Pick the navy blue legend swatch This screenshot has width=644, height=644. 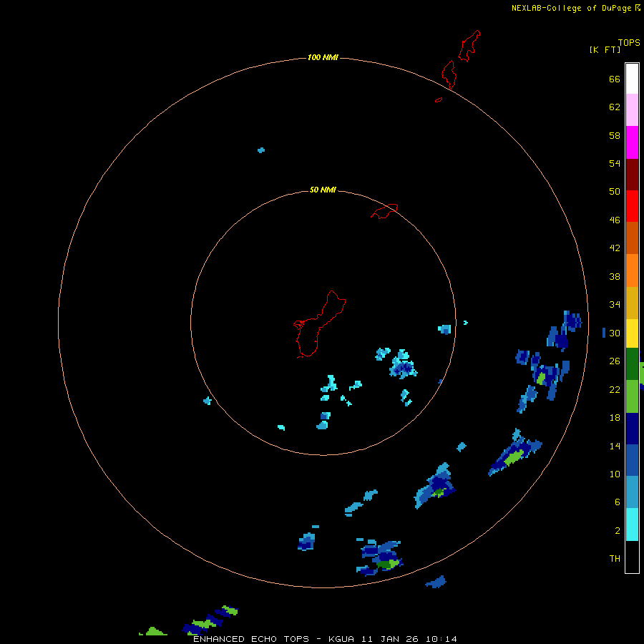pos(632,429)
